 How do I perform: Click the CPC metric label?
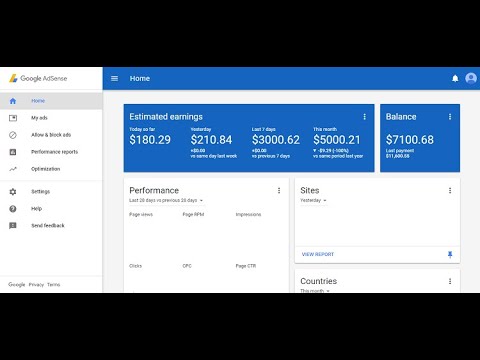(x=187, y=266)
